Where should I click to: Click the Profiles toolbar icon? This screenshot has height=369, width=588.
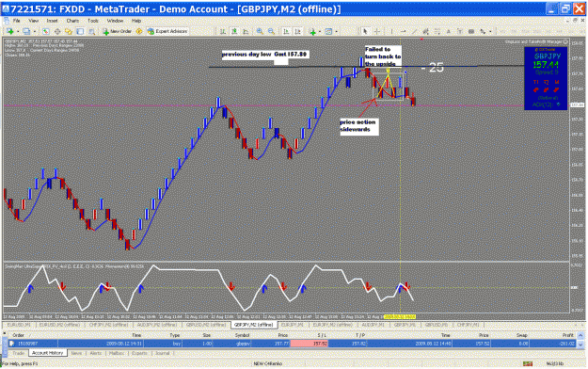pyautogui.click(x=26, y=31)
